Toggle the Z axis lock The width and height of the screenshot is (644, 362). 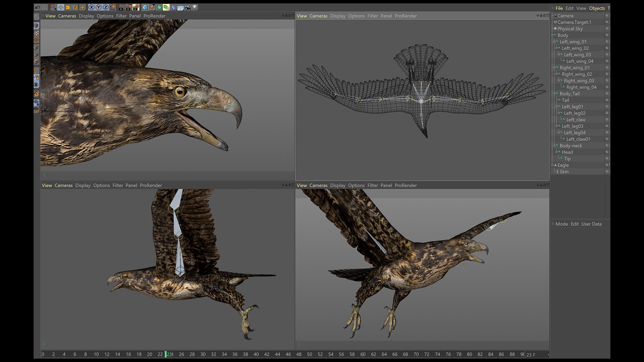coord(106,7)
